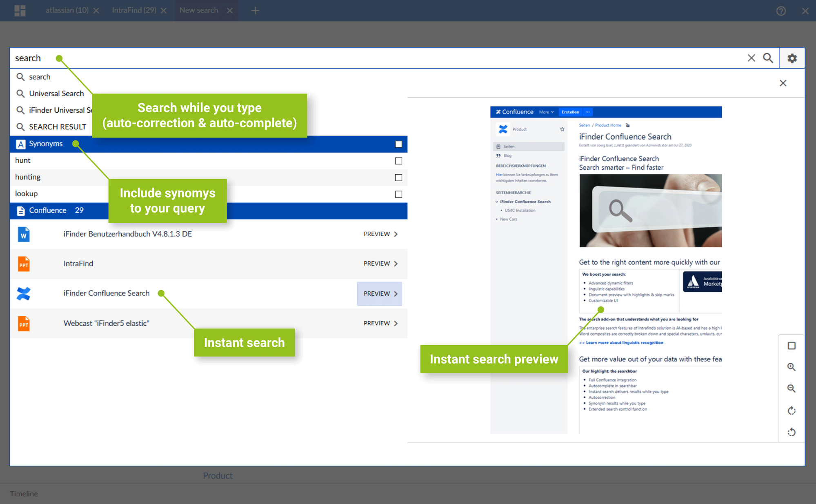Image resolution: width=816 pixels, height=504 pixels.
Task: Click the help question mark icon
Action: (781, 11)
